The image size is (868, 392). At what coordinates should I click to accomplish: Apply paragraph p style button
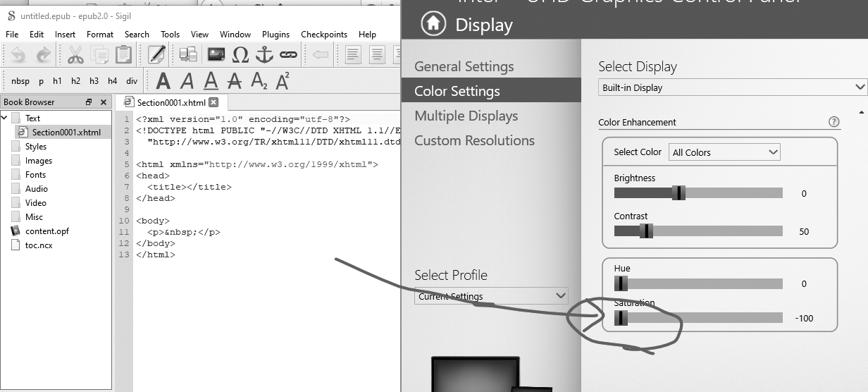tap(41, 81)
